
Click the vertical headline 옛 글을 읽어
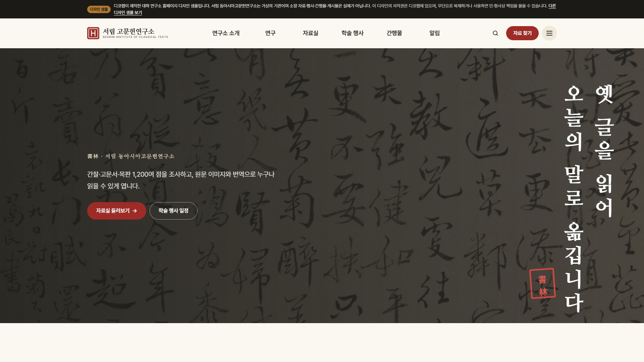coord(604,151)
